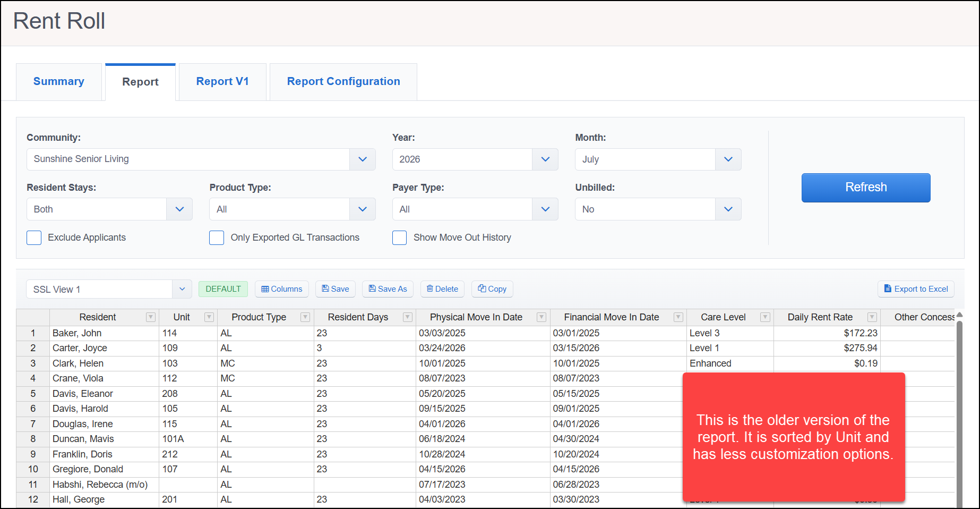Open the Financial Move In Date filter icon
The width and height of the screenshot is (980, 509).
[678, 317]
